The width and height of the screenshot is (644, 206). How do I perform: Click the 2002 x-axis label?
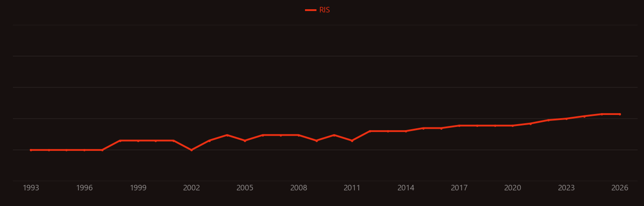tap(191, 188)
